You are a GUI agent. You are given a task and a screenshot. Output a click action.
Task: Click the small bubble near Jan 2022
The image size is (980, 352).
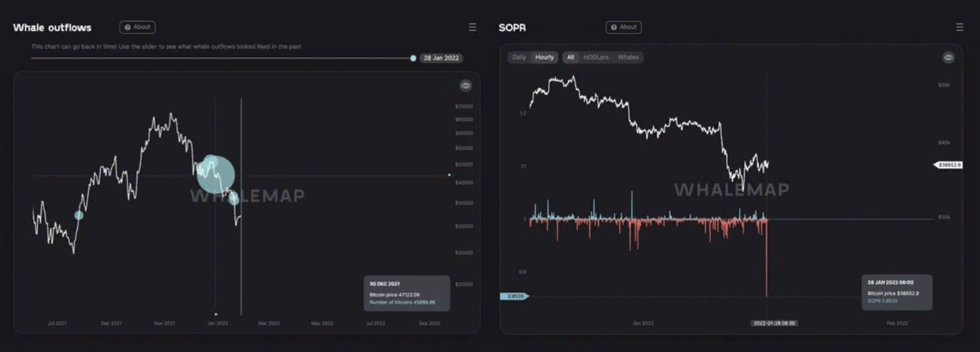click(x=234, y=199)
